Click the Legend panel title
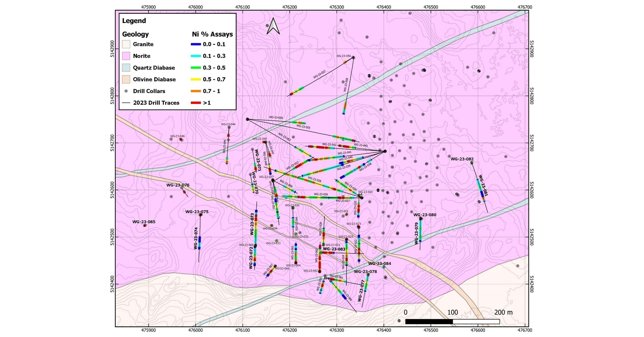The image size is (644, 337). tap(134, 20)
